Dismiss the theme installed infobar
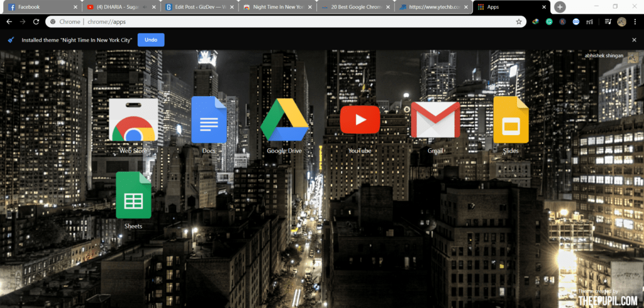The width and height of the screenshot is (644, 308). coord(634,40)
